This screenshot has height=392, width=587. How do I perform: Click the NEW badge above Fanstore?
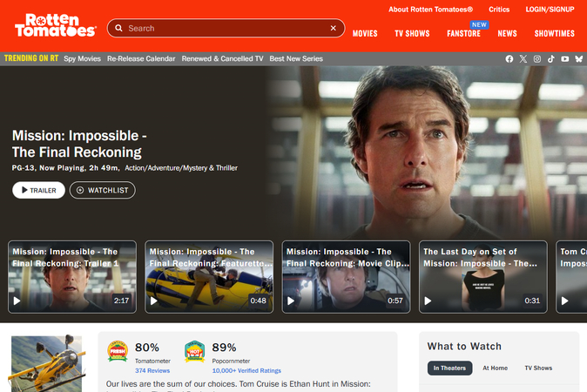tap(479, 24)
